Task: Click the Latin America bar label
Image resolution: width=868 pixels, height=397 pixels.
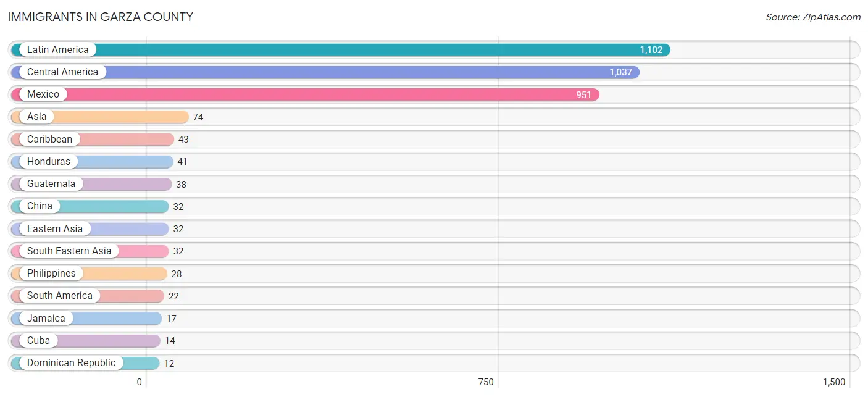Action: pyautogui.click(x=57, y=49)
